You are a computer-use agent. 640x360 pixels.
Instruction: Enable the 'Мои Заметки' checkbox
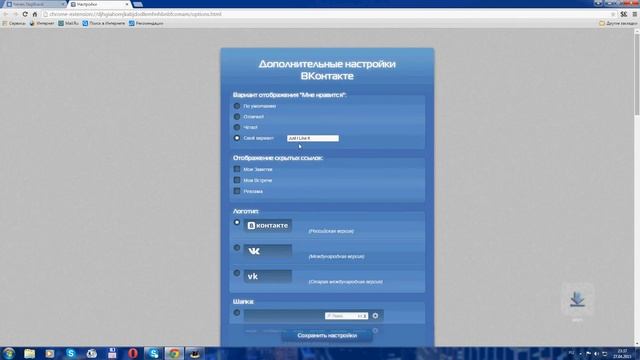tap(237, 169)
